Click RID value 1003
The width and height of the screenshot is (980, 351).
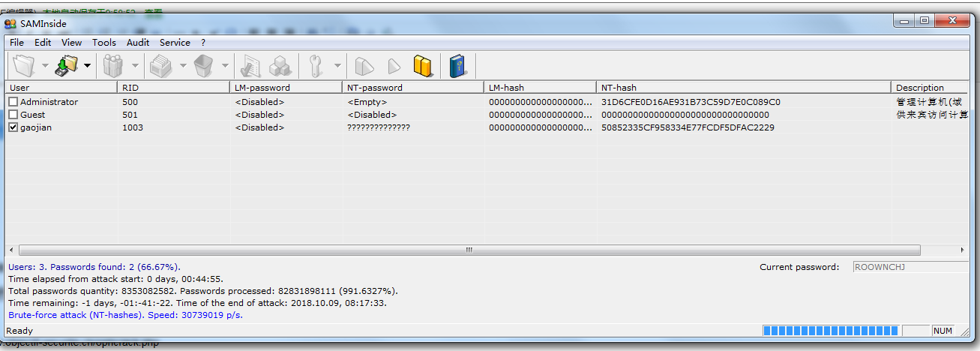133,127
